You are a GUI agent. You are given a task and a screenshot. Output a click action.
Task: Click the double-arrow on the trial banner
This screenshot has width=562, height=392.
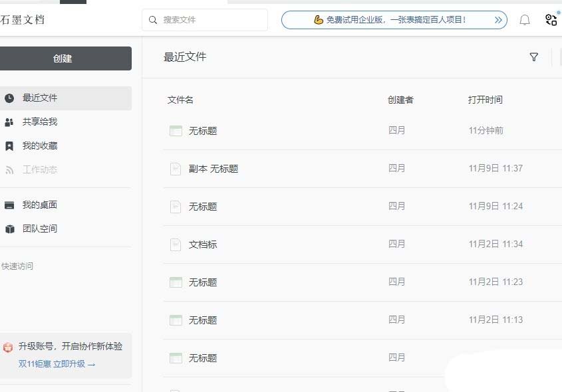click(498, 20)
